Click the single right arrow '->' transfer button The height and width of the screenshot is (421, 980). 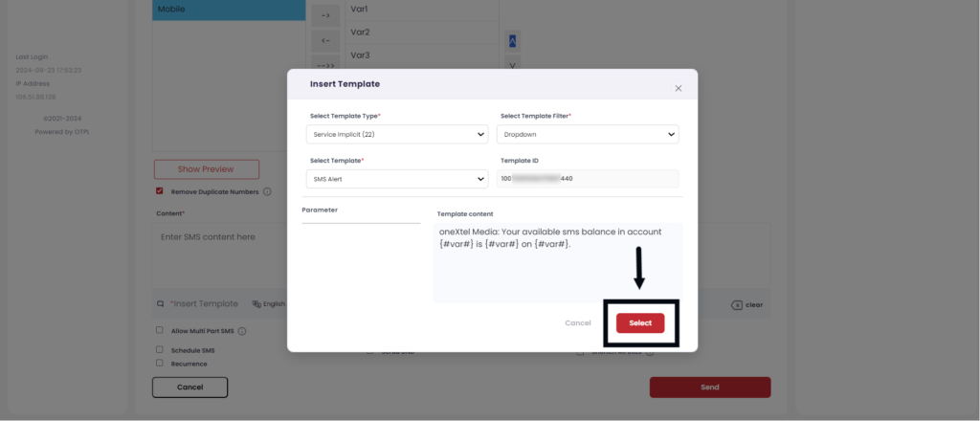[325, 15]
